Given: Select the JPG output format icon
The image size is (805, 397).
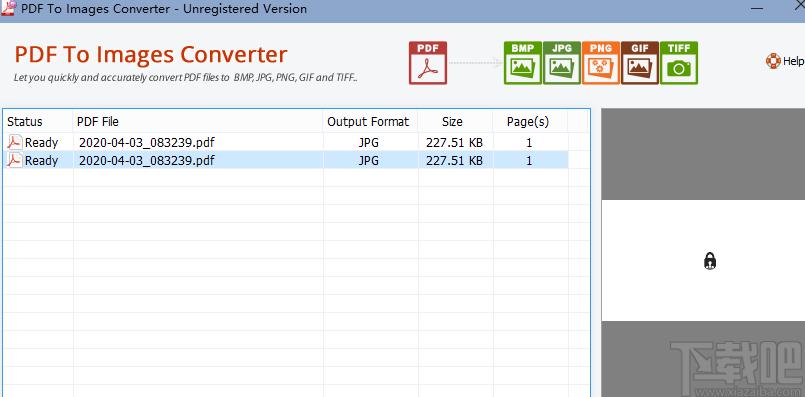Looking at the screenshot, I should pyautogui.click(x=562, y=63).
